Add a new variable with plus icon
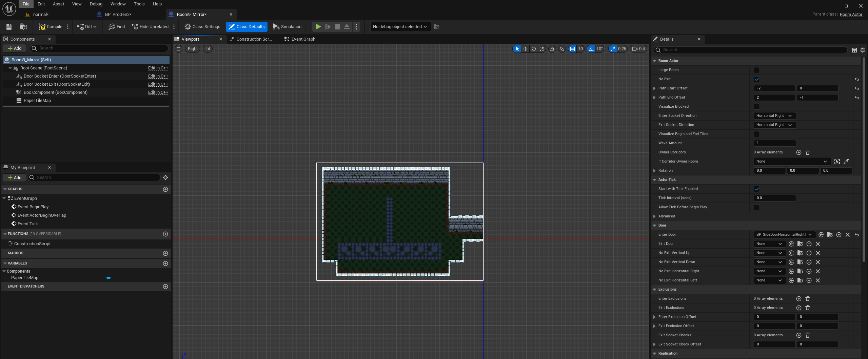The height and width of the screenshot is (359, 868). pos(165,263)
